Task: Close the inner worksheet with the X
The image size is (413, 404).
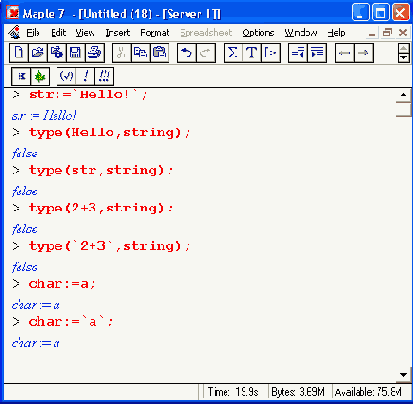Action: tap(403, 32)
